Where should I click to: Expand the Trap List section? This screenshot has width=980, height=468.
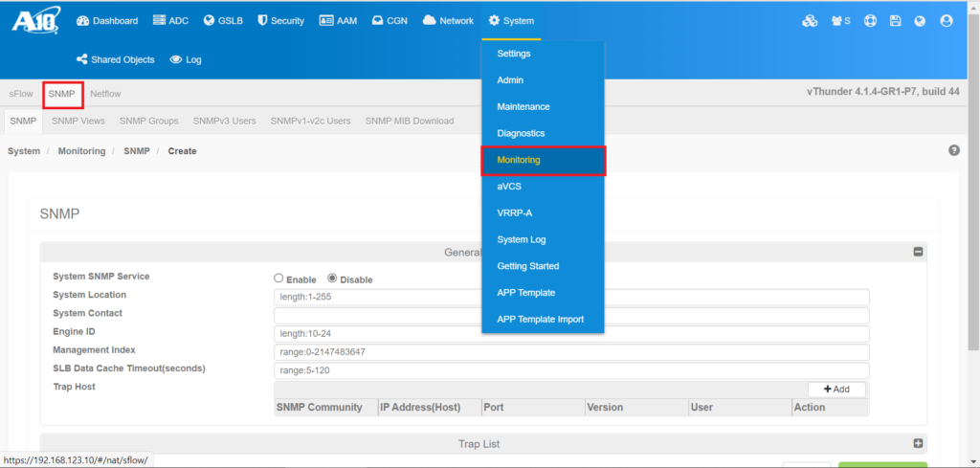(x=918, y=443)
